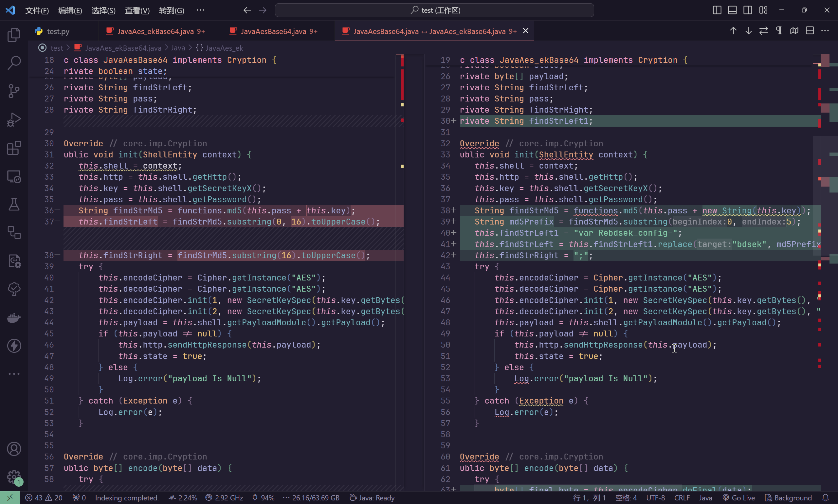Switch to JavaAesBase64.java tab
This screenshot has width=838, height=504.
coord(278,31)
